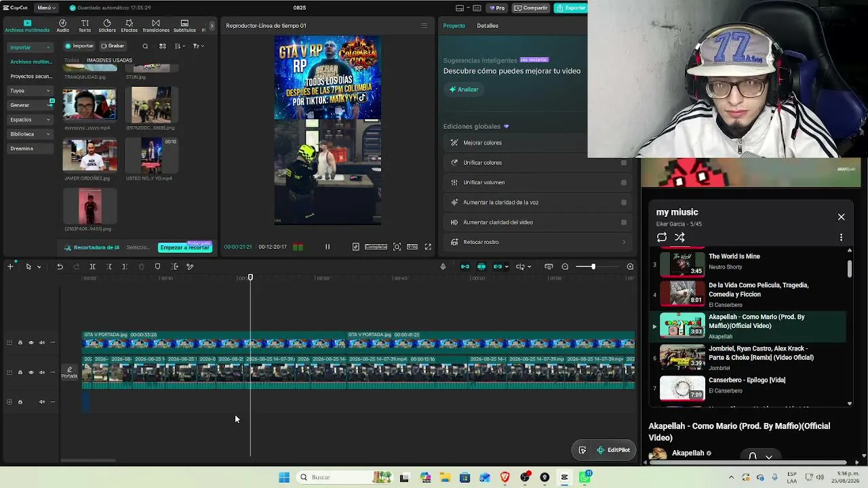Hide the GTA V PORTADA image track
Screen dimensions: 868x488
(31, 342)
